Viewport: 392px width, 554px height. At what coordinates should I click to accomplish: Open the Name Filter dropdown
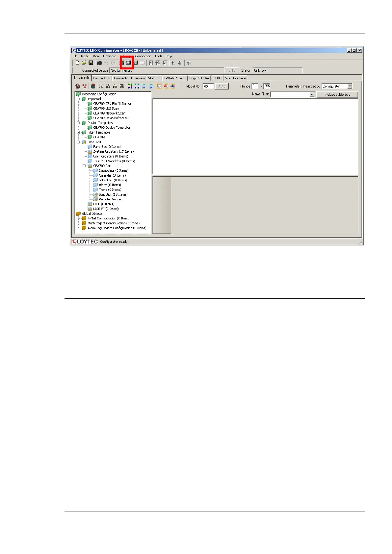coord(312,94)
